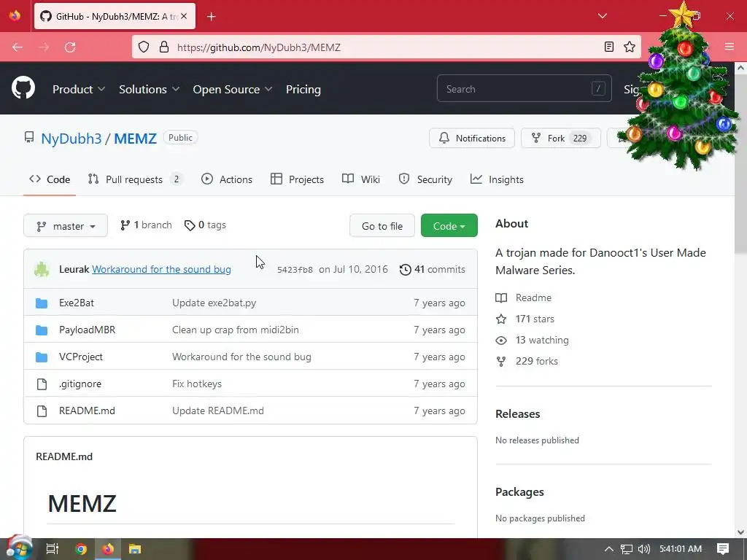
Task: Click the padlock site security icon
Action: coord(164,47)
